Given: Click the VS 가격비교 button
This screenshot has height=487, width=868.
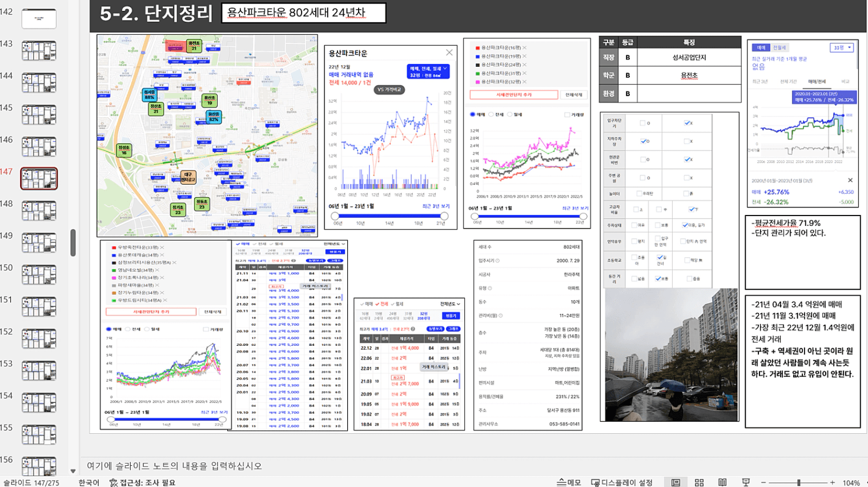Looking at the screenshot, I should [x=389, y=90].
